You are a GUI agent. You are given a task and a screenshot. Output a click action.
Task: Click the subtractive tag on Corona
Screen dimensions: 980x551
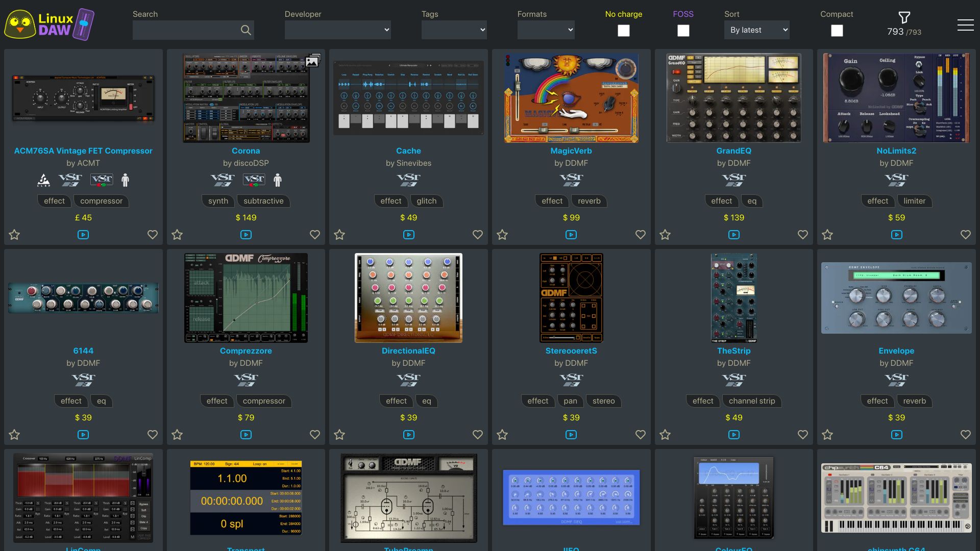point(263,201)
